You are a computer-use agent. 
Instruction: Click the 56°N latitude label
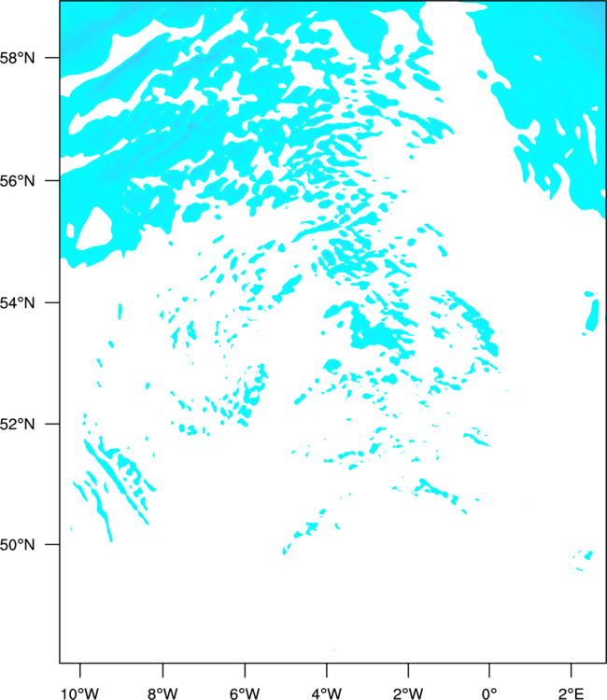click(x=17, y=181)
